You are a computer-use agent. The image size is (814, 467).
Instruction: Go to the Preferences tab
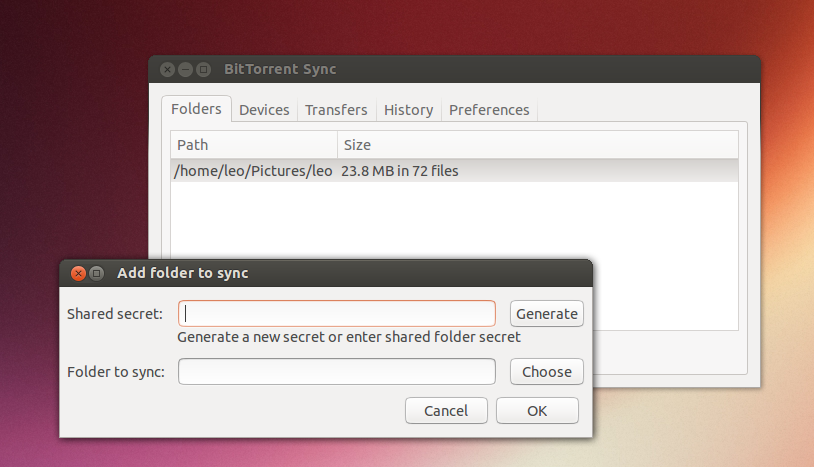pos(489,110)
